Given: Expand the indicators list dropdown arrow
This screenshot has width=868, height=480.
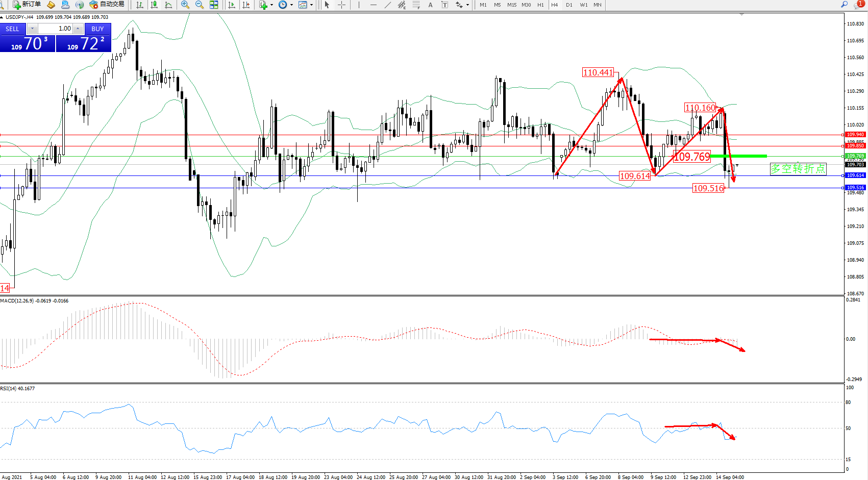Looking at the screenshot, I should (x=271, y=5).
